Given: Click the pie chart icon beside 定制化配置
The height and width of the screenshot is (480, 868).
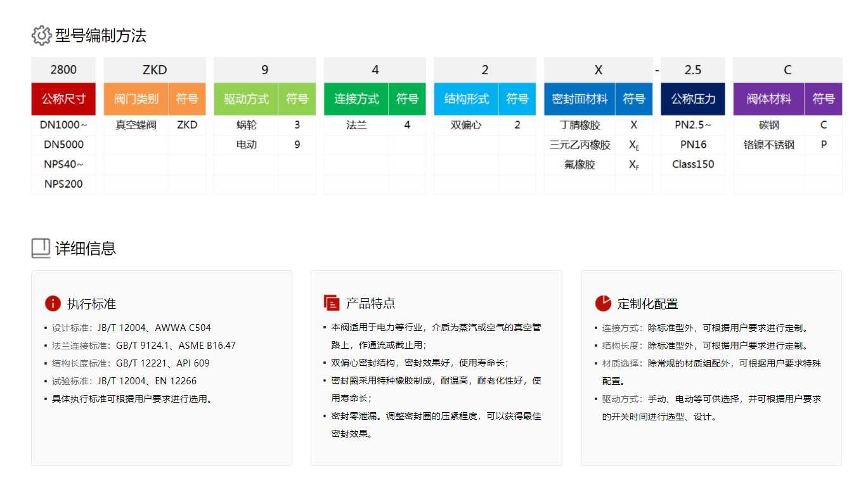Looking at the screenshot, I should tap(602, 303).
